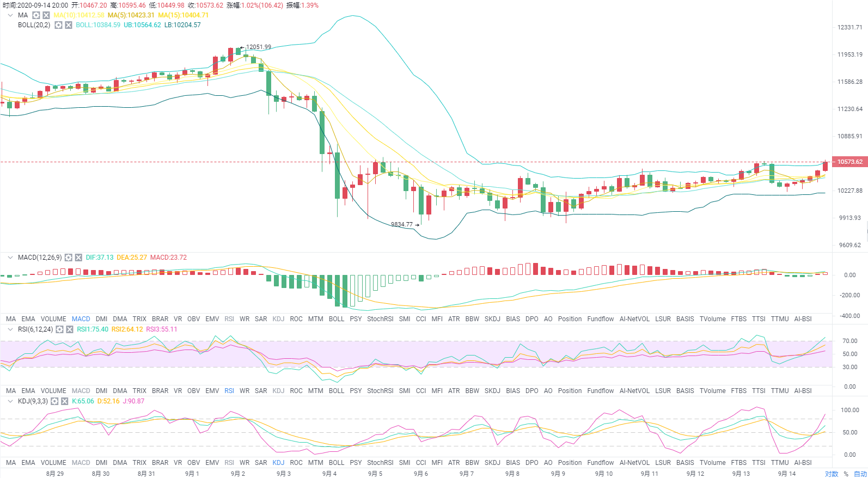Click the RSI1:75.40 legend value
This screenshot has height=478, width=868.
pos(93,329)
